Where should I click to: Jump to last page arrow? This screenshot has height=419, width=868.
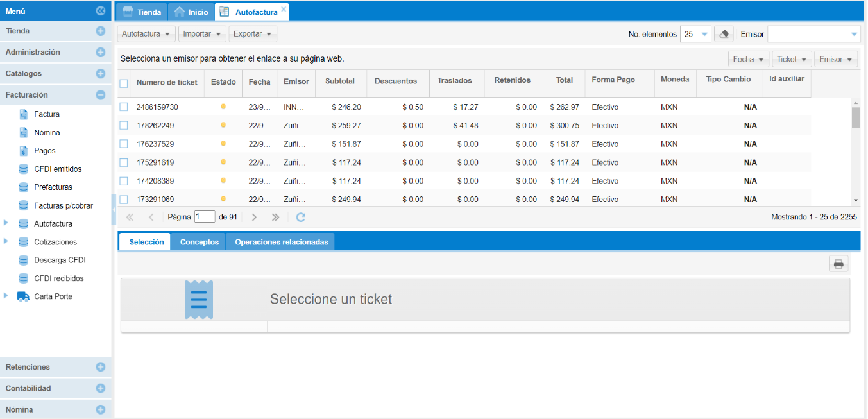(x=275, y=217)
